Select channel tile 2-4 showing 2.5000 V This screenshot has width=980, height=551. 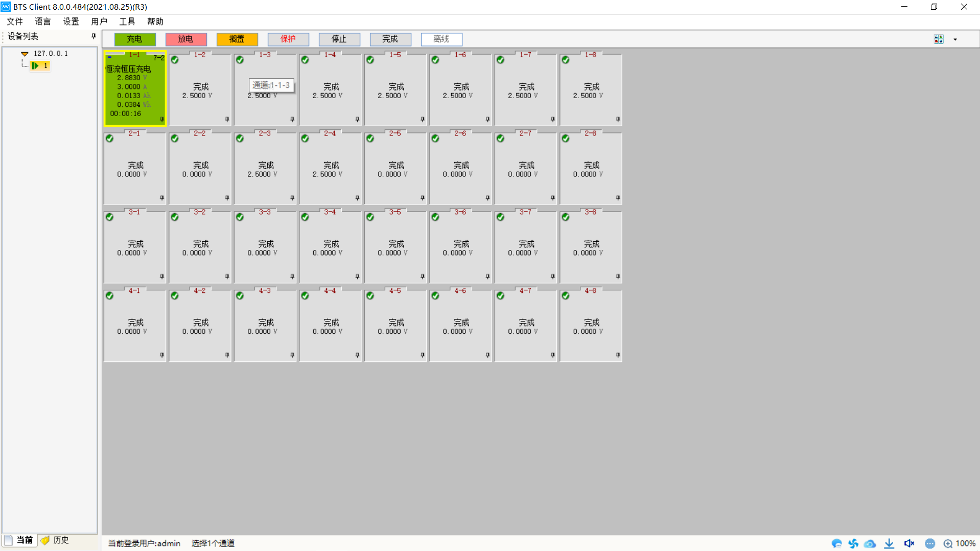[331, 168]
